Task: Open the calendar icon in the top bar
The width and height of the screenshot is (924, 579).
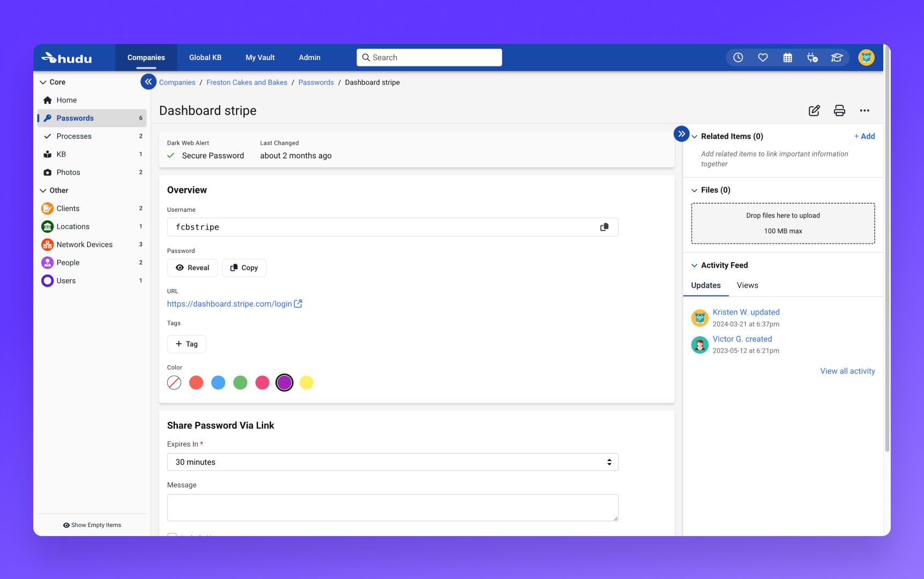Action: coord(787,57)
